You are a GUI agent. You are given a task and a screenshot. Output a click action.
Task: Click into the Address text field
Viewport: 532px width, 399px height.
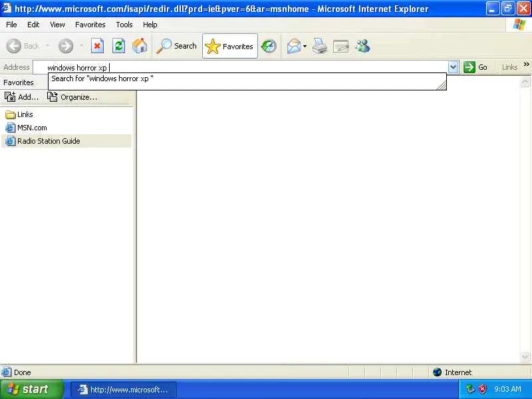click(x=240, y=67)
